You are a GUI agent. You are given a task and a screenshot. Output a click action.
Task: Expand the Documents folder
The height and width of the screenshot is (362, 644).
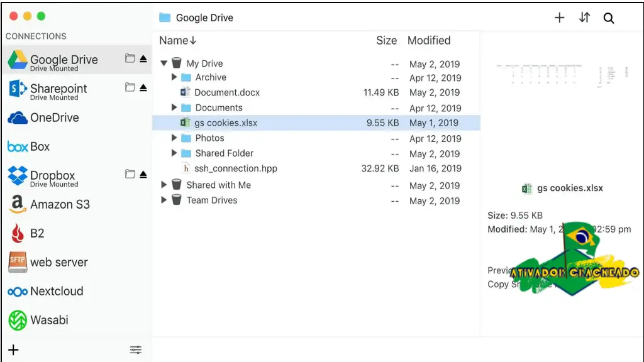click(x=174, y=107)
